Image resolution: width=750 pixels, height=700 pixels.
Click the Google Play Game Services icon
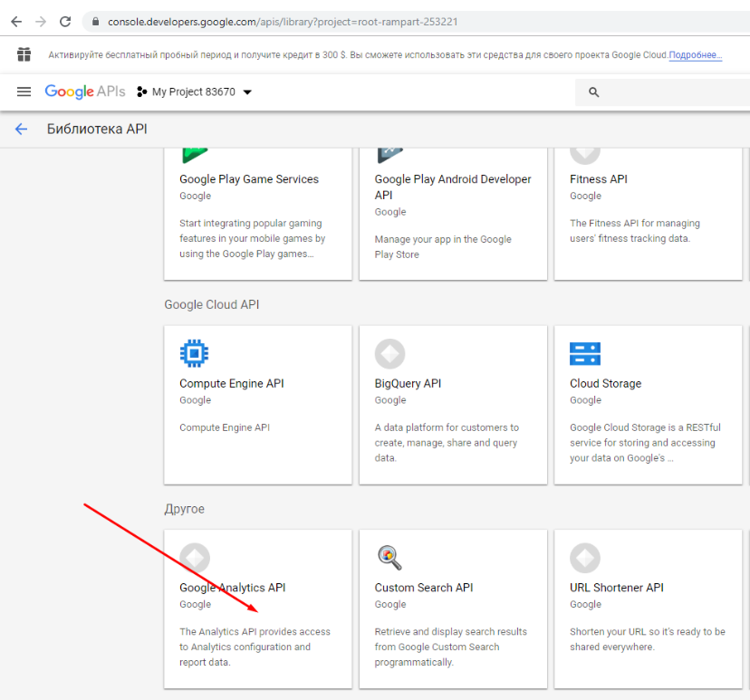194,155
